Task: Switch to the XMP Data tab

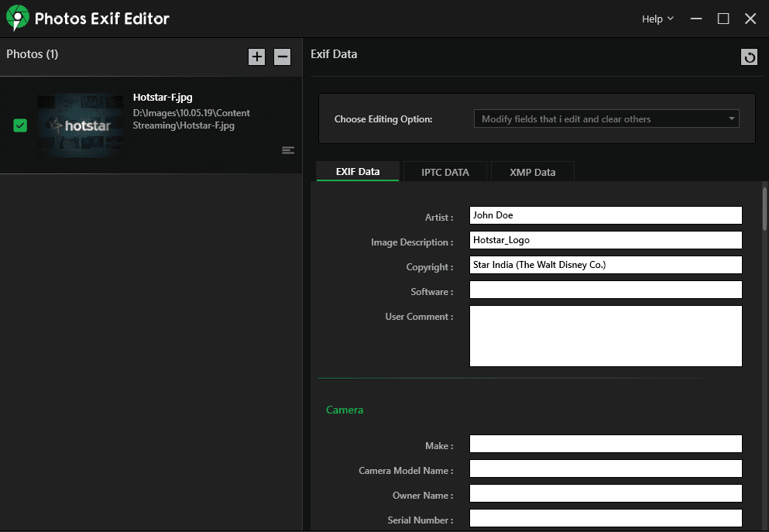Action: coord(533,172)
